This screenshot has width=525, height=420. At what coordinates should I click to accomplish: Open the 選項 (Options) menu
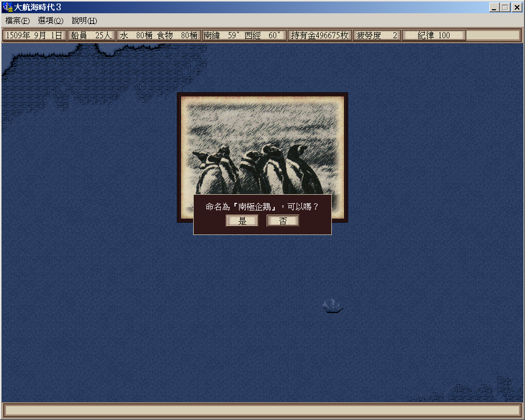(x=50, y=21)
